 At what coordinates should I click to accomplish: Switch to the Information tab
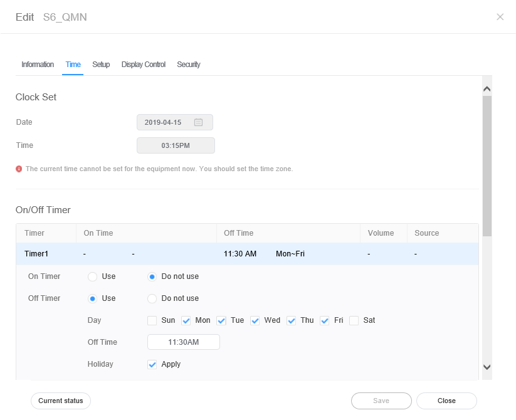click(x=38, y=65)
